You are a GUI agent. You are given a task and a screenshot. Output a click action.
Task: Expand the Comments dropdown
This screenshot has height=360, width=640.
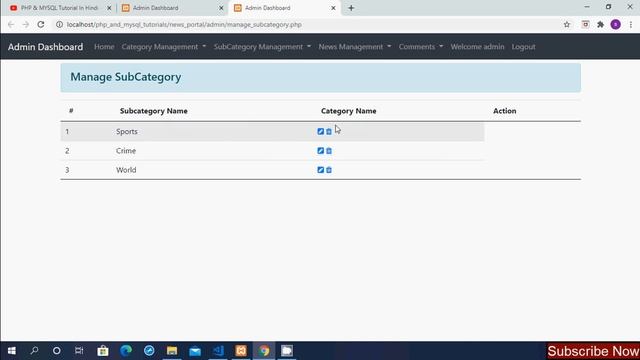click(421, 47)
